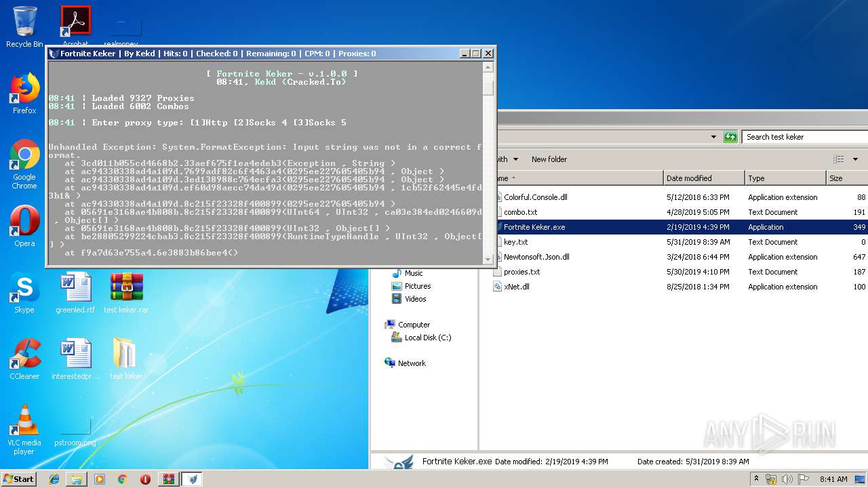This screenshot has height=488, width=868.
Task: Open Firefox desktop shortcut
Action: pyautogui.click(x=24, y=94)
